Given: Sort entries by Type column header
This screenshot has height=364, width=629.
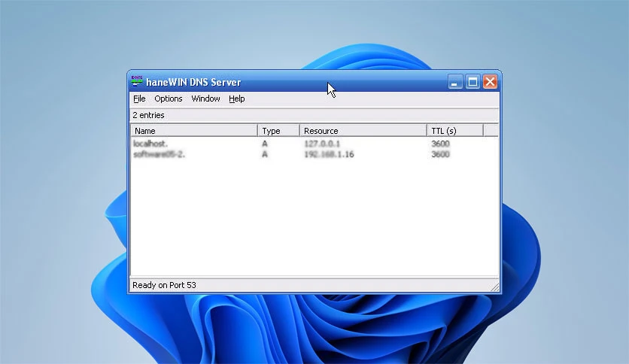Looking at the screenshot, I should [278, 131].
